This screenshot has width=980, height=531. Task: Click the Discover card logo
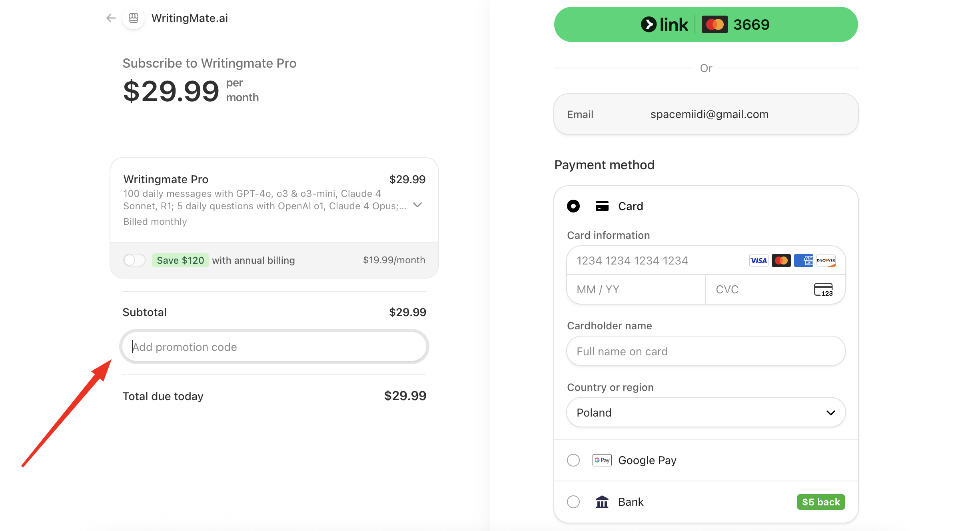point(826,260)
